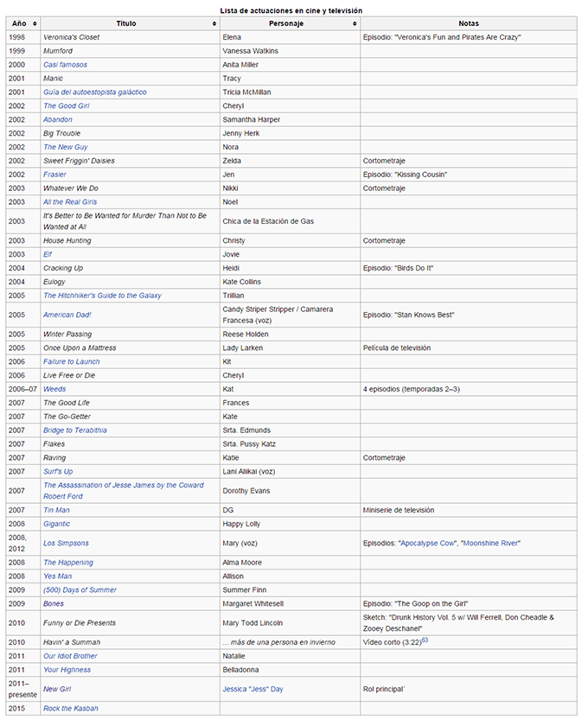Open the Surf's Up link
Screen dimensions: 588x720
(x=58, y=472)
